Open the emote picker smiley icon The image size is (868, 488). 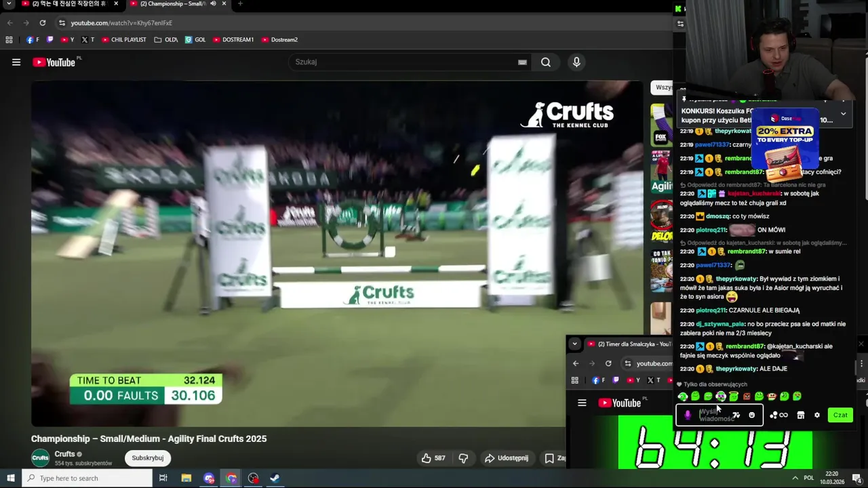click(x=751, y=415)
